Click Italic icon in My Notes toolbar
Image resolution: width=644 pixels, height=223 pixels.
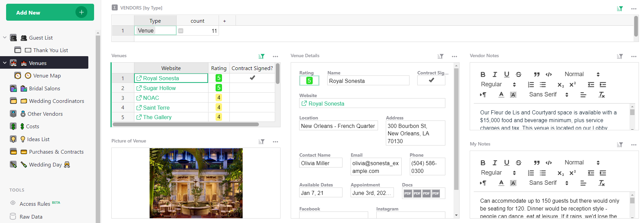click(495, 163)
